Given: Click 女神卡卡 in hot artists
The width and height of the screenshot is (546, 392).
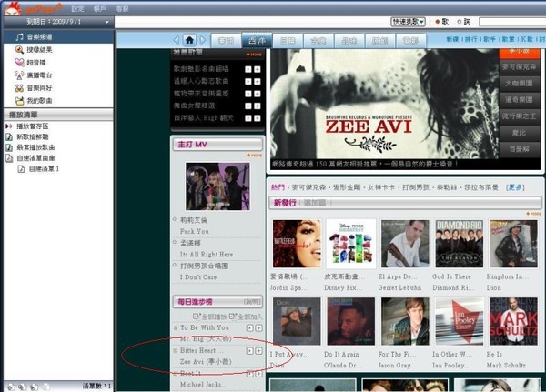Looking at the screenshot, I should point(381,187).
